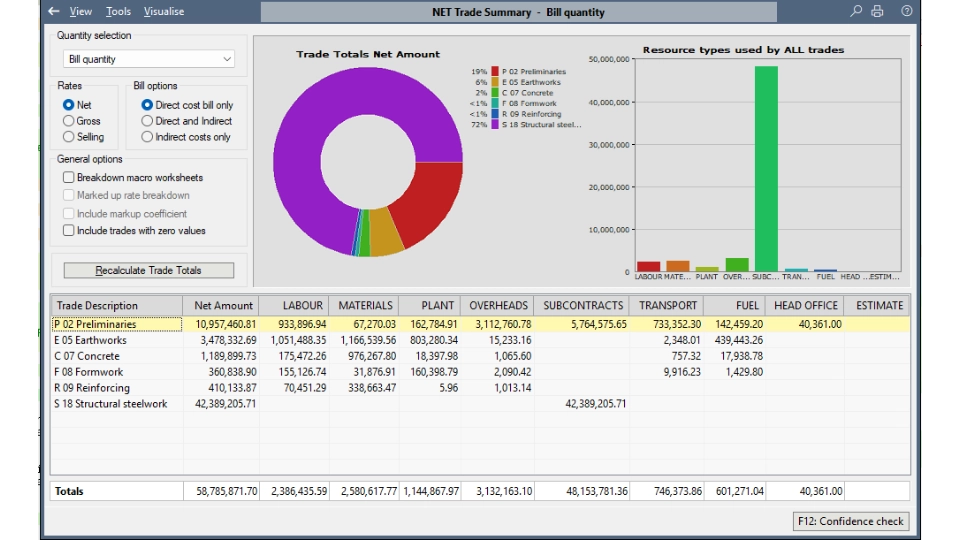Click Reinforcing labour value 70,451.29
This screenshot has height=540, width=960.
(x=305, y=388)
